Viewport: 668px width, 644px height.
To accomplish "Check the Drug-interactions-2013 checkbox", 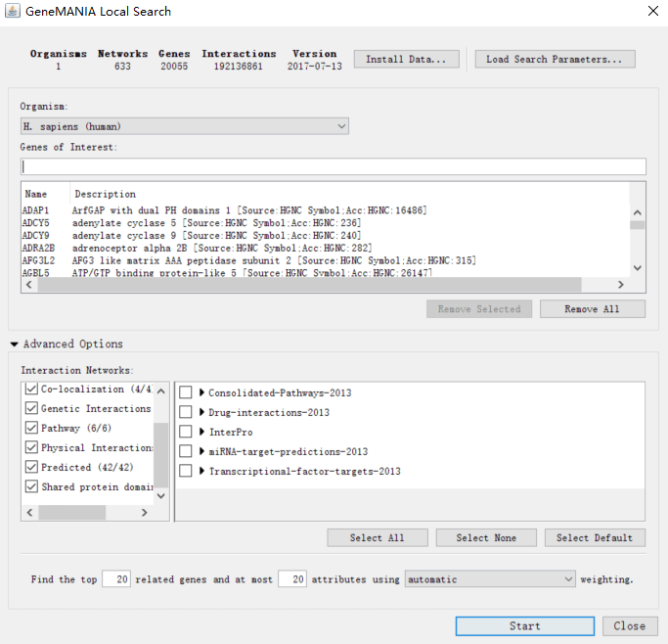I will pyautogui.click(x=185, y=412).
